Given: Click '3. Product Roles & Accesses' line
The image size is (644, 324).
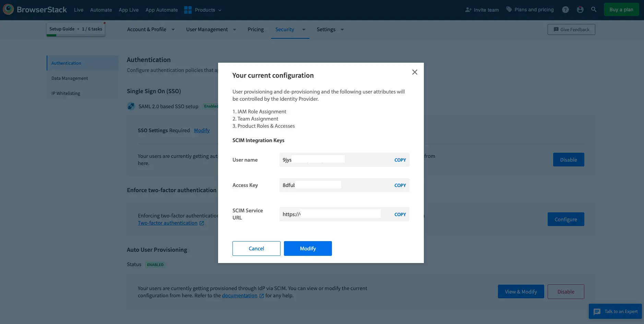Looking at the screenshot, I should pyautogui.click(x=263, y=126).
